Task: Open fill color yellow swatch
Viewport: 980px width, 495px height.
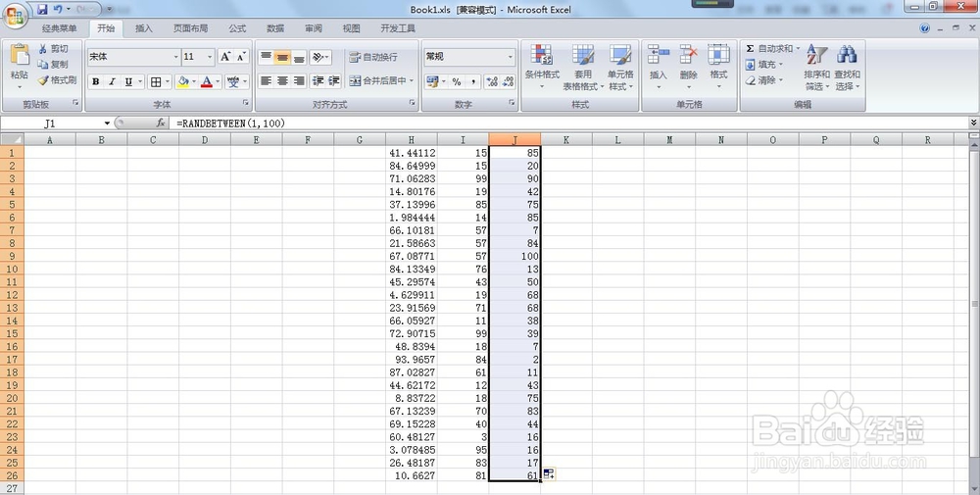Action: tap(183, 82)
